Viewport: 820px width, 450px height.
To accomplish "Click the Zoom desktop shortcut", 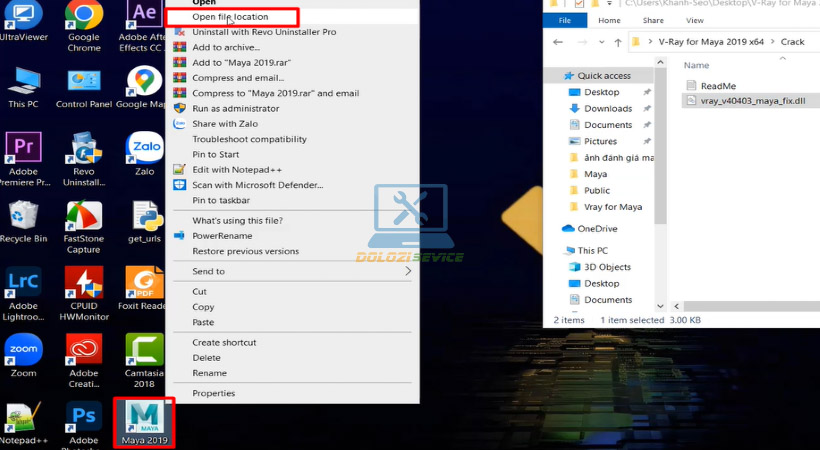I will pyautogui.click(x=24, y=352).
